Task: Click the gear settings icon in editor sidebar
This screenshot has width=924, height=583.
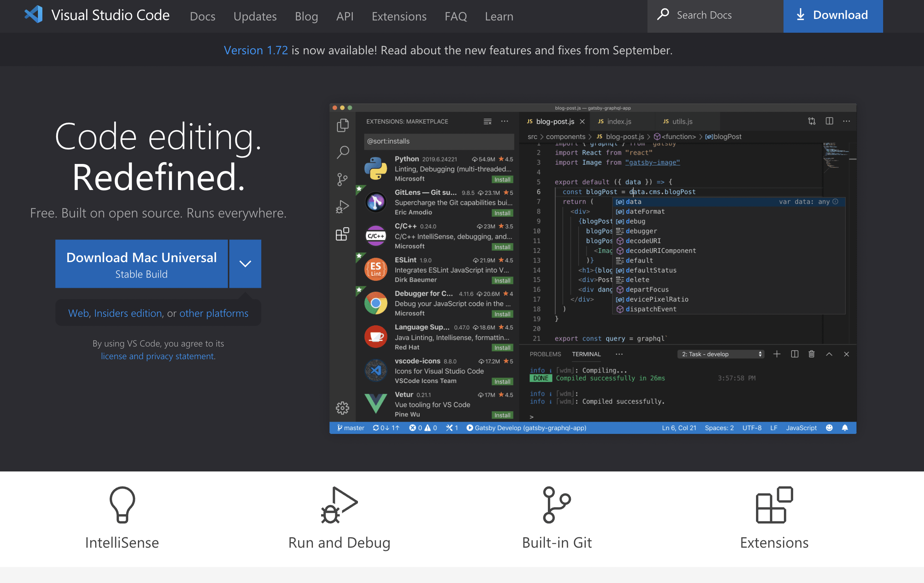Action: click(342, 408)
